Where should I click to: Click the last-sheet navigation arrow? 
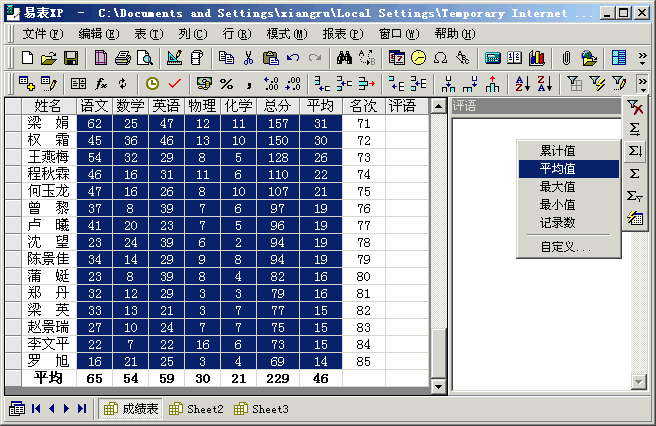click(x=80, y=409)
